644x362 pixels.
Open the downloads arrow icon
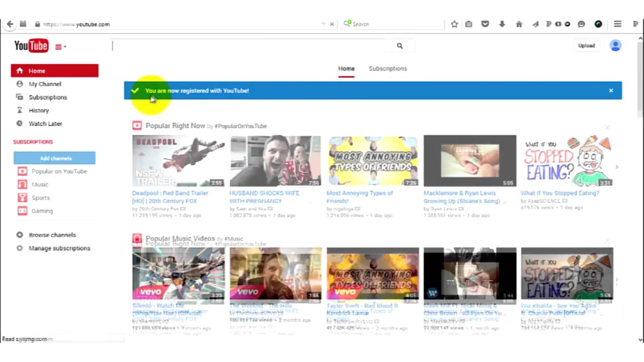[x=502, y=24]
